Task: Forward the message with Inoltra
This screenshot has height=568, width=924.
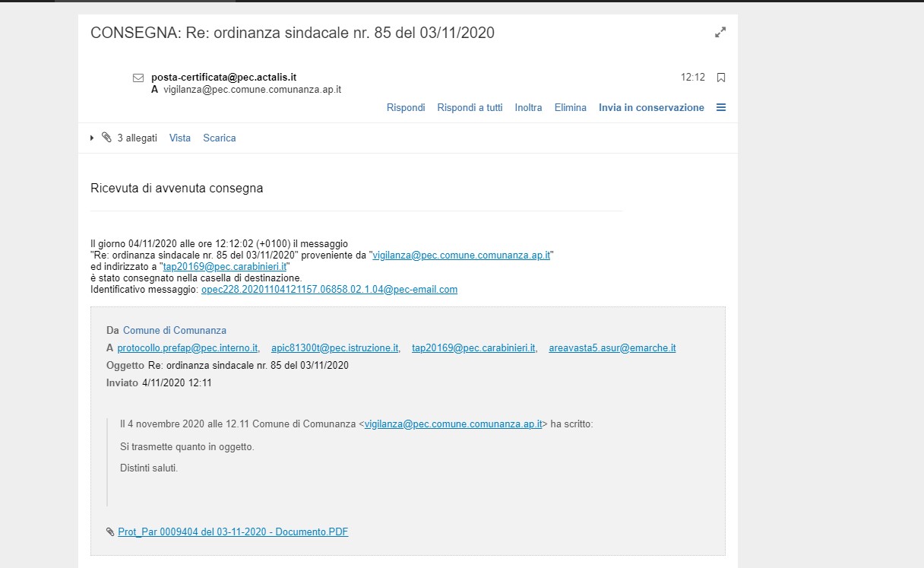Action: click(x=528, y=108)
